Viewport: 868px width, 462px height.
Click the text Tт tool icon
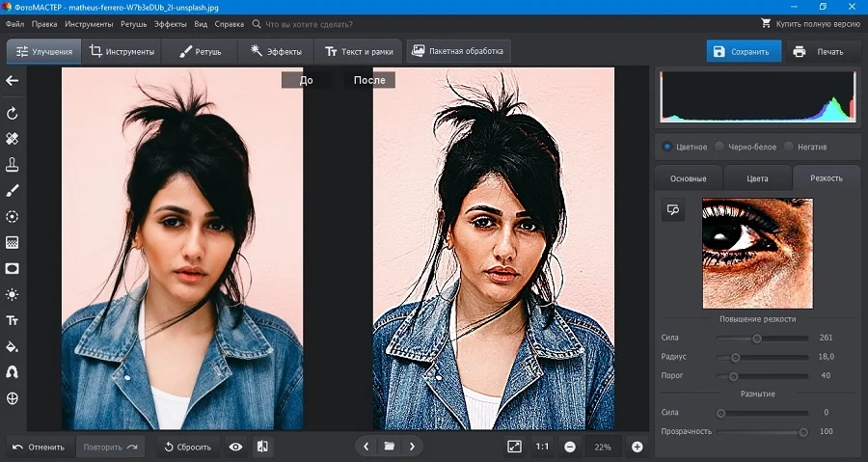13,320
